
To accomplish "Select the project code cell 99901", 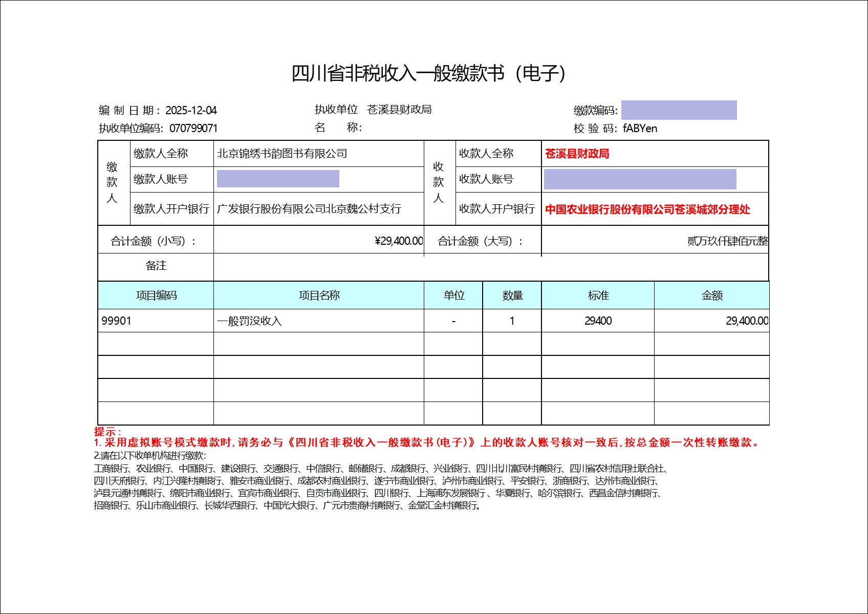I will 117,321.
